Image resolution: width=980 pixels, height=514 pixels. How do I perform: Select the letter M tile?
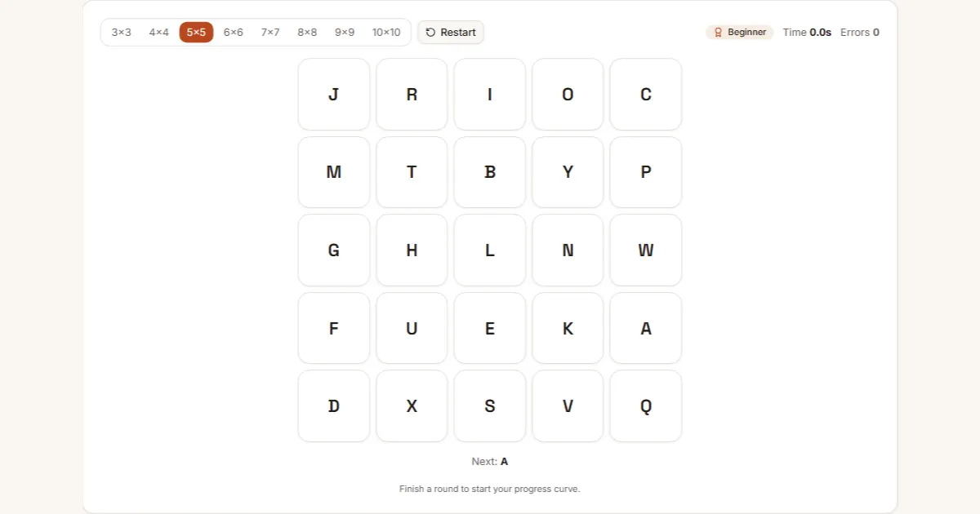(334, 172)
